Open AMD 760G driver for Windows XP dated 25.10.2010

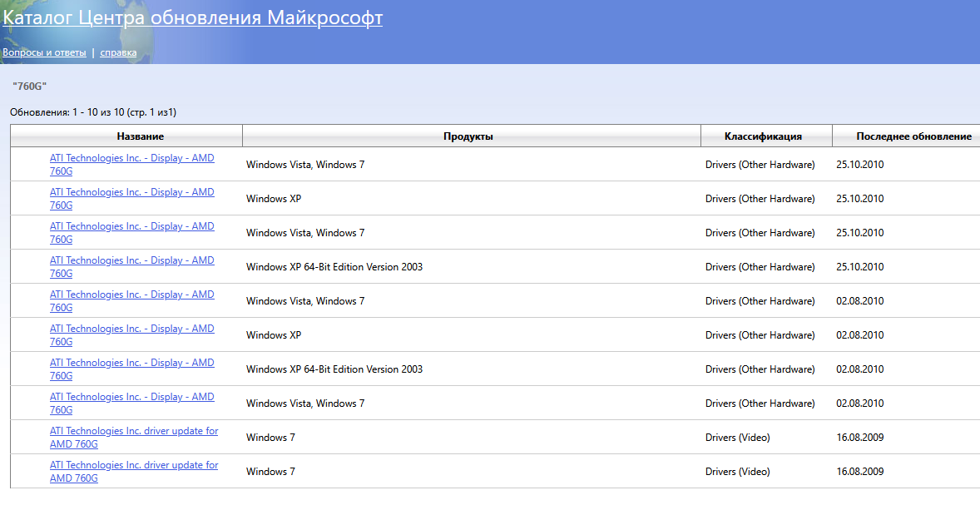point(132,199)
